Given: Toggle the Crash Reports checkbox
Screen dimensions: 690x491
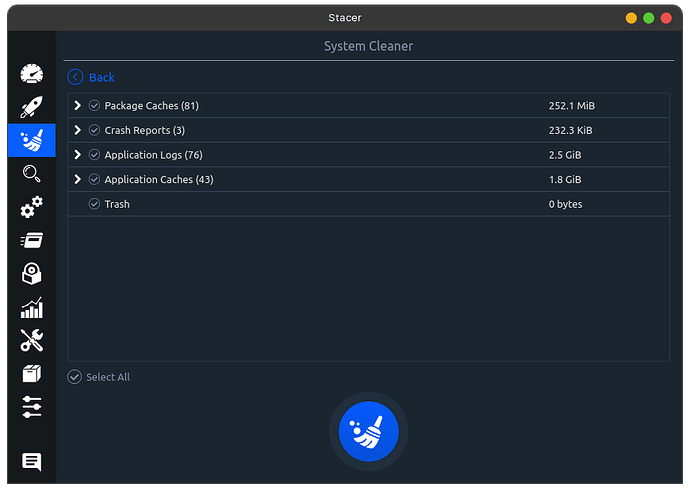Looking at the screenshot, I should (94, 130).
